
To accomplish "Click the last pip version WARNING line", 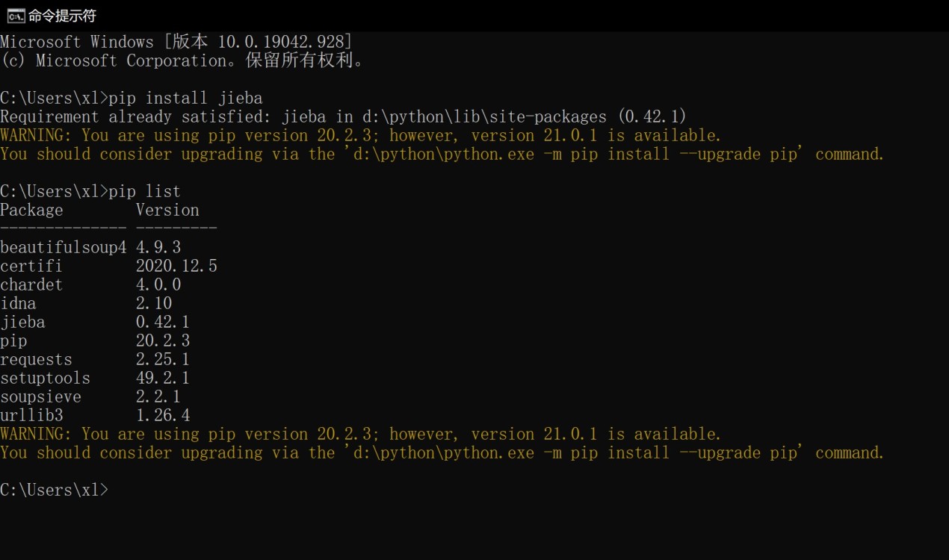I will (360, 434).
